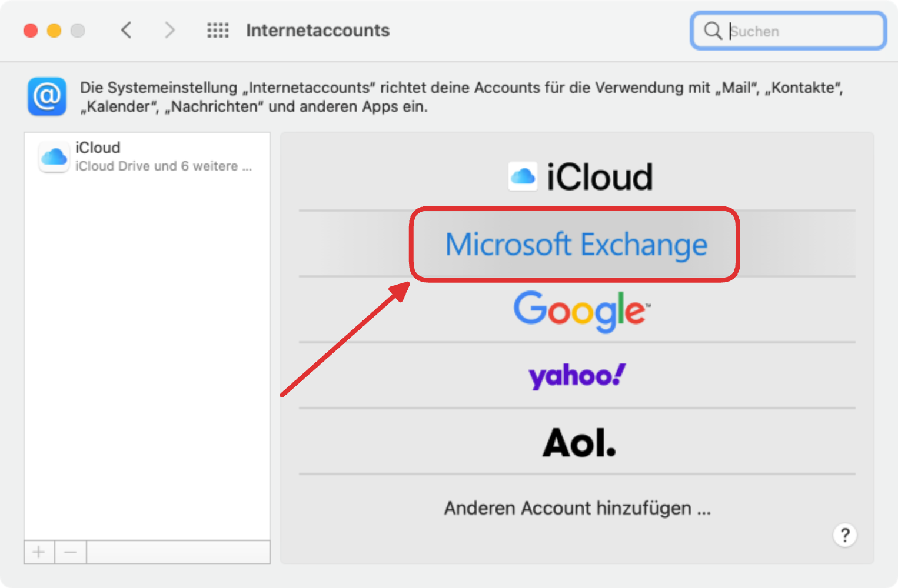Click the gray disabled zoom window button
This screenshot has height=588, width=898.
[x=78, y=31]
